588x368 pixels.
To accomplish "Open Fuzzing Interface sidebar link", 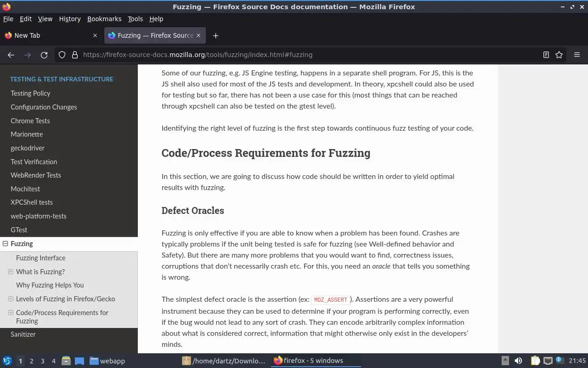I will (x=41, y=258).
